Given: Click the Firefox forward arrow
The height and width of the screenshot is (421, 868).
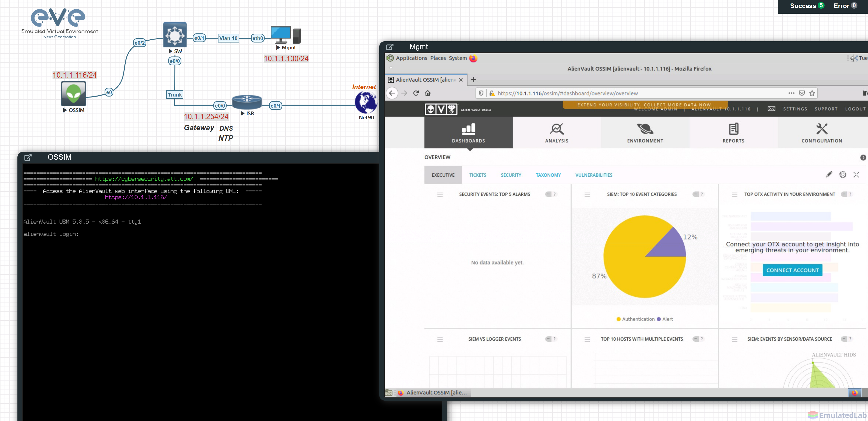Looking at the screenshot, I should tap(404, 93).
